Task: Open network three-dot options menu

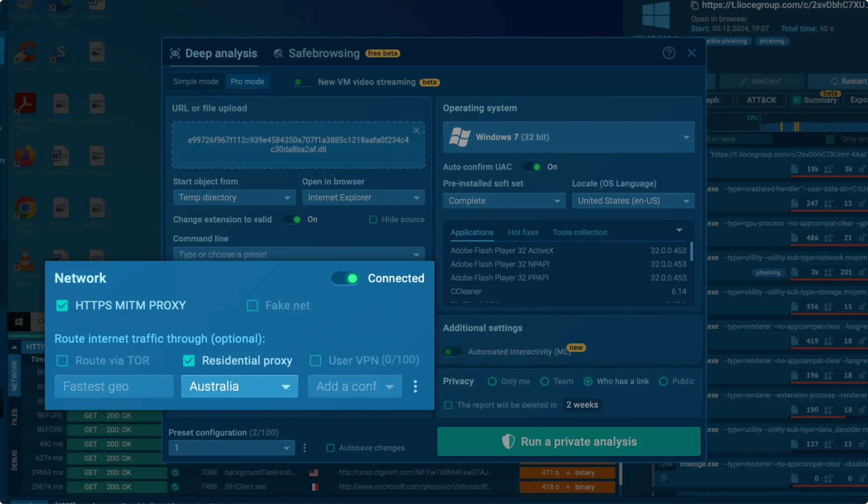Action: point(415,386)
